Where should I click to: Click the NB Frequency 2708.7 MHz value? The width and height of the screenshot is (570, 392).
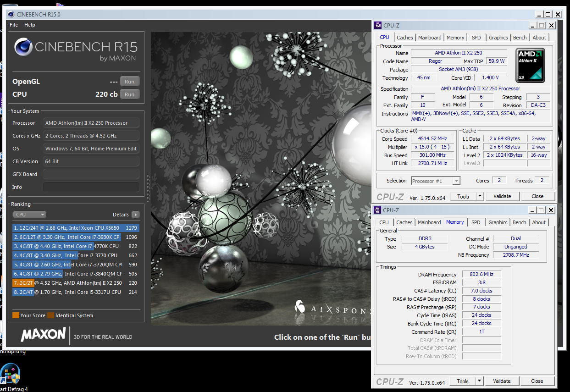516,255
